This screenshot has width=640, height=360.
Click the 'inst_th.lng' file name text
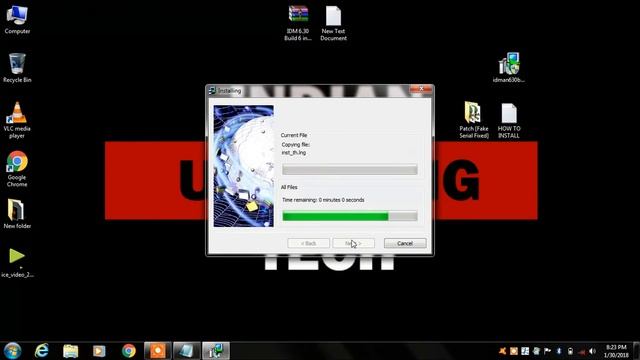(x=293, y=153)
